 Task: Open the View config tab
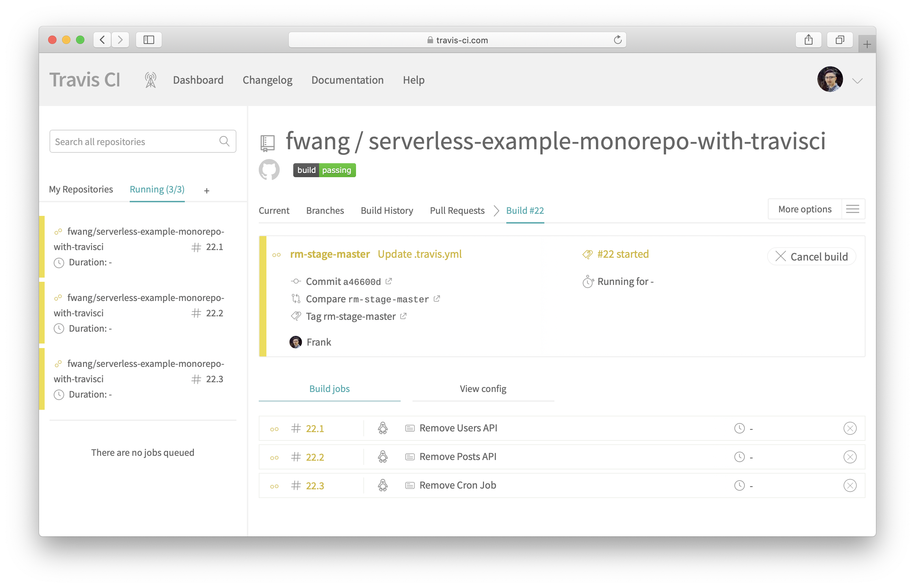point(483,389)
